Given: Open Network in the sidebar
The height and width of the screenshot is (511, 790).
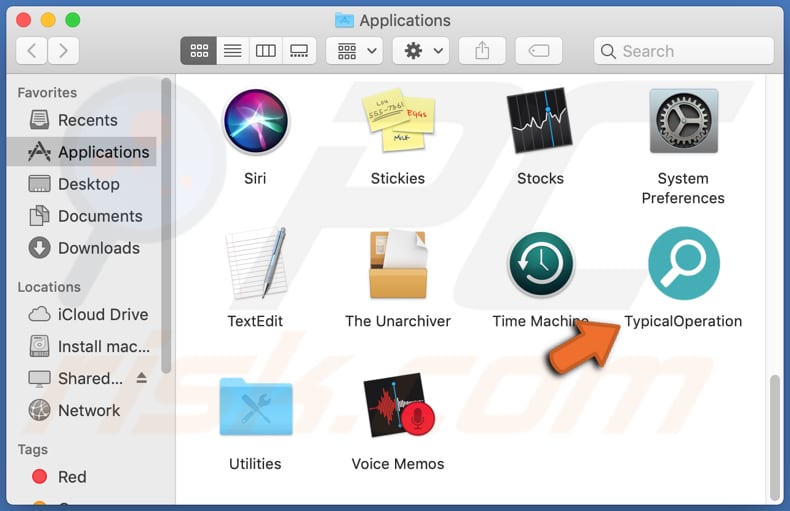Looking at the screenshot, I should (83, 410).
